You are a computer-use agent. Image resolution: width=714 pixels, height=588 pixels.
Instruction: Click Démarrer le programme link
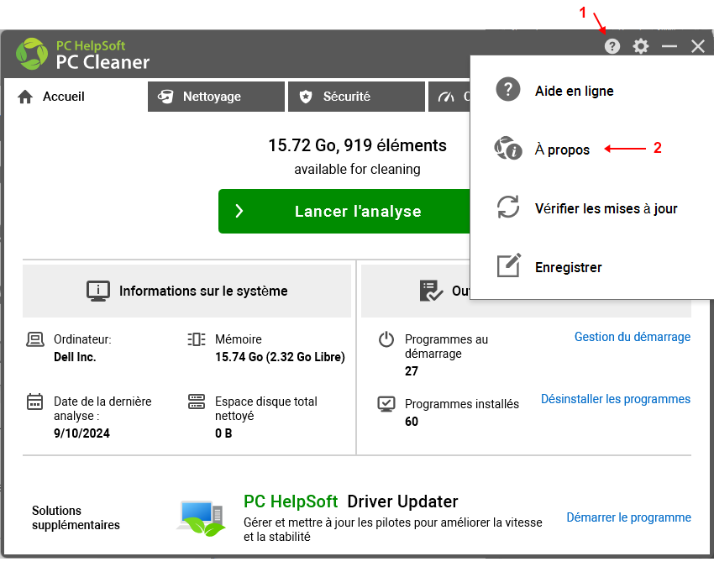tap(629, 517)
